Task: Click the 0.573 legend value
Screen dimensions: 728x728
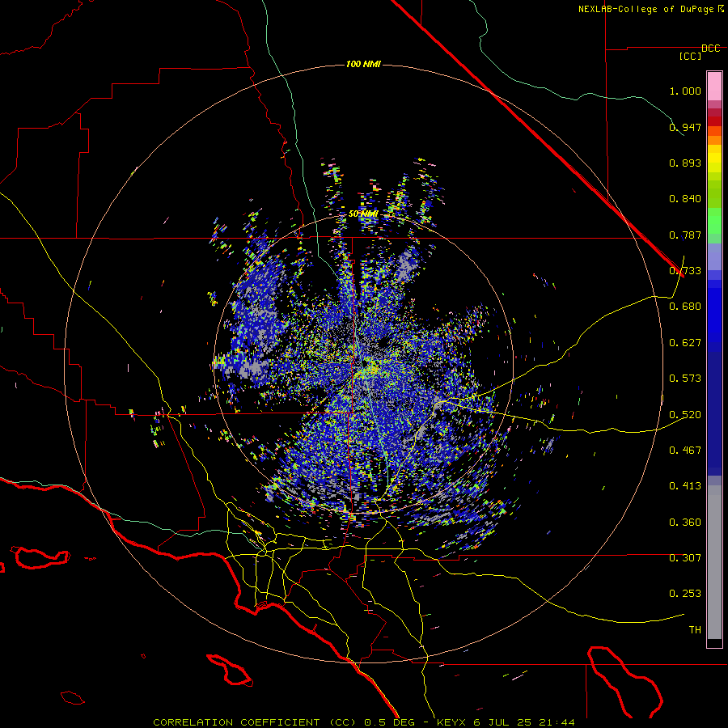Action: coord(685,379)
